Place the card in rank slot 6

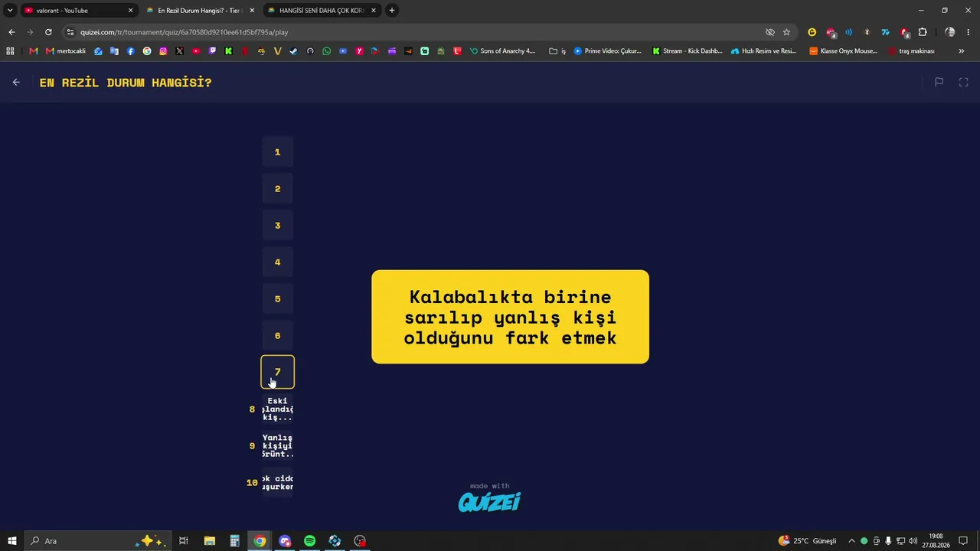(278, 336)
